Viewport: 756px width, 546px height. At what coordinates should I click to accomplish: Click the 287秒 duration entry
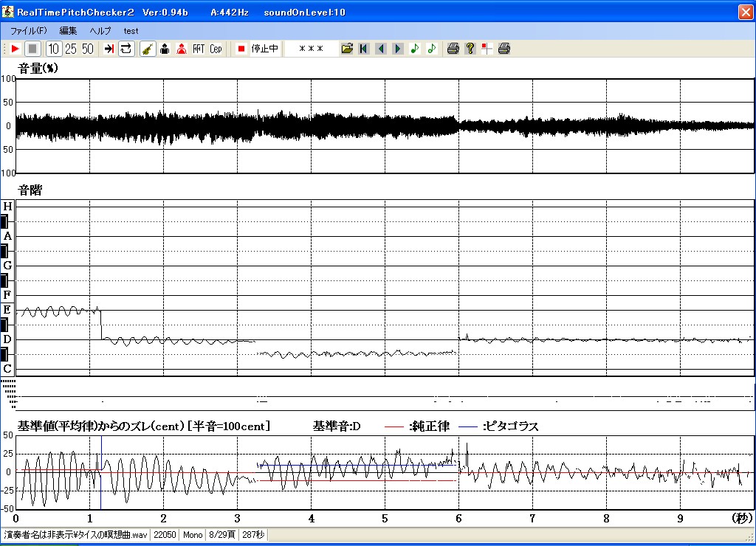coord(254,535)
